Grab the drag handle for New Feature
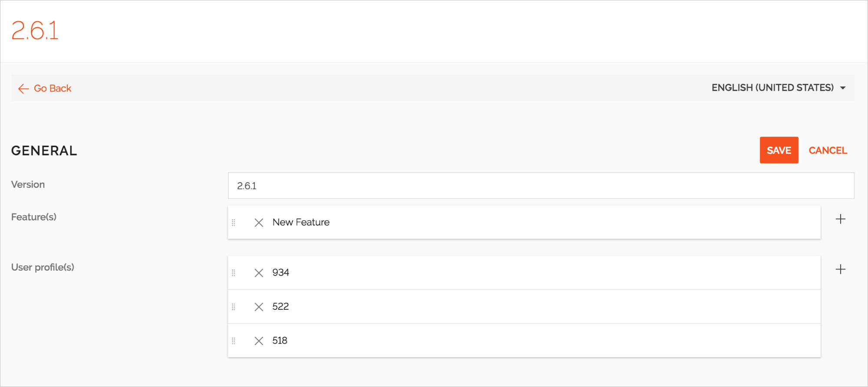This screenshot has height=387, width=868. pos(234,222)
